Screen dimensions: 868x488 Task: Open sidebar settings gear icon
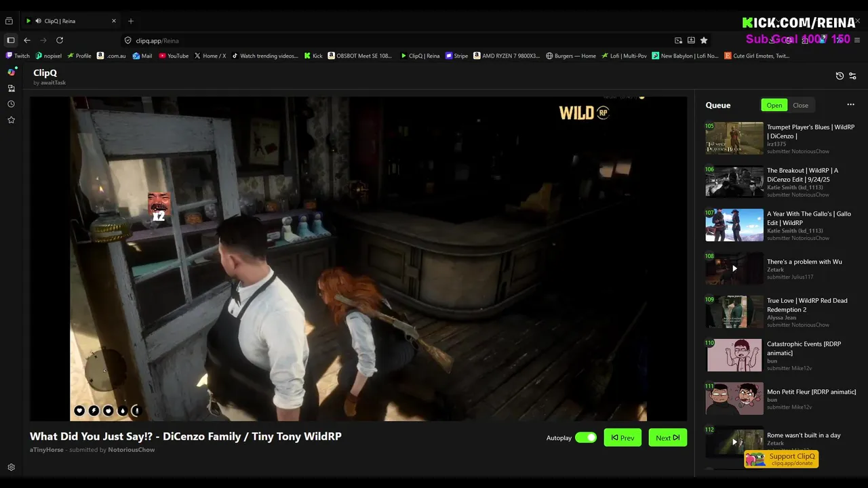pyautogui.click(x=11, y=468)
